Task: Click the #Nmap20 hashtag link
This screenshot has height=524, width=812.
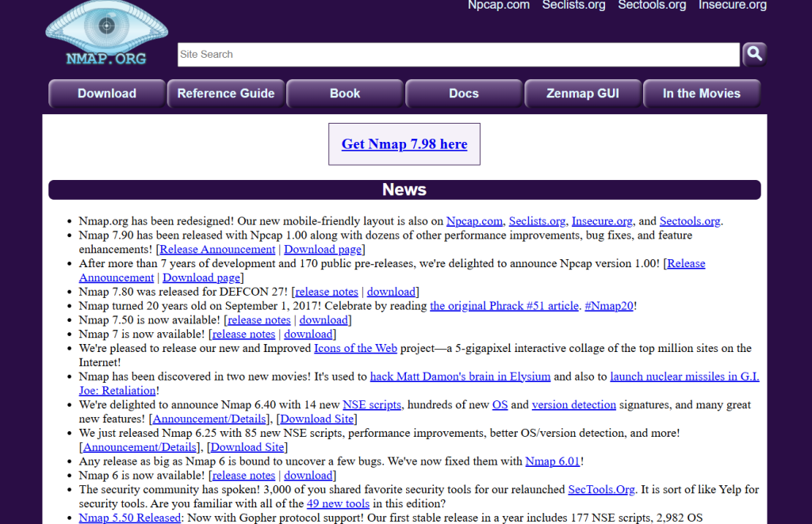Action: point(609,306)
